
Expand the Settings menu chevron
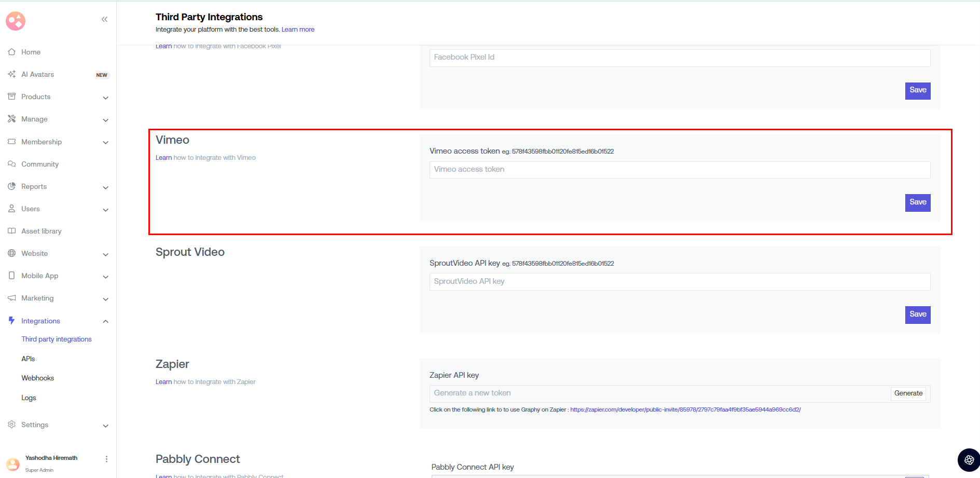[x=106, y=426]
